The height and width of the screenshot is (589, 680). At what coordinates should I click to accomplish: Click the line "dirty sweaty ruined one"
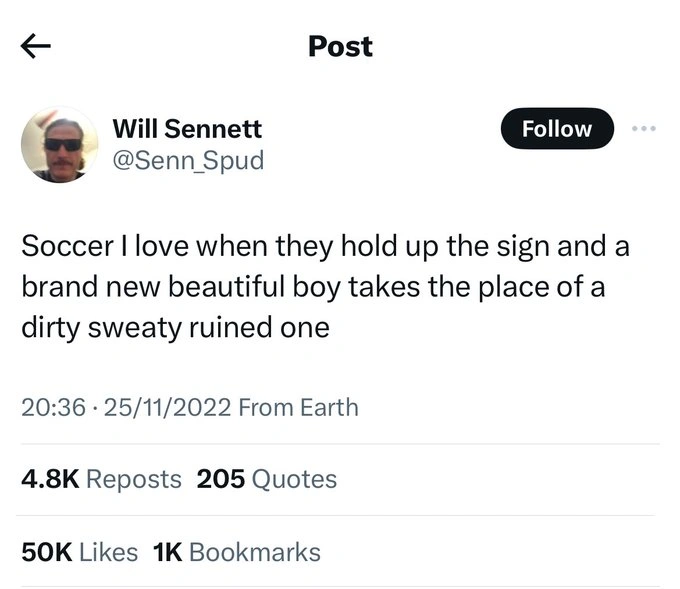(x=175, y=326)
